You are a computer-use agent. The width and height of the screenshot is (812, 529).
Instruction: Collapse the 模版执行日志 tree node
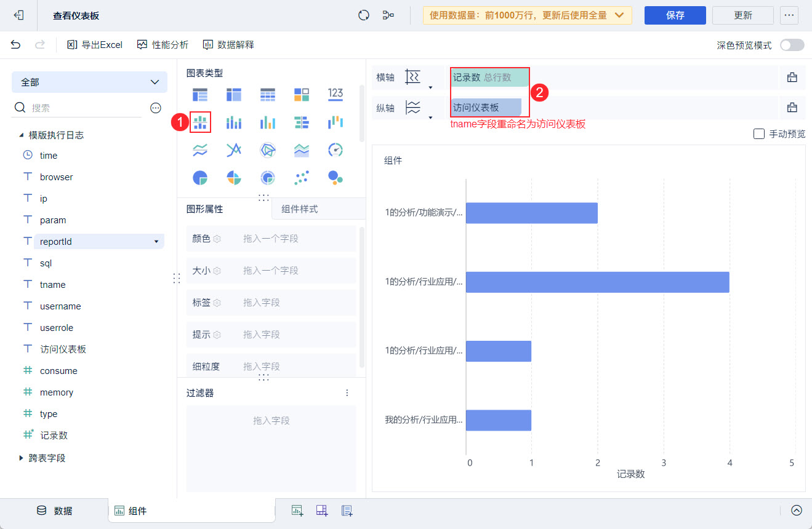22,135
